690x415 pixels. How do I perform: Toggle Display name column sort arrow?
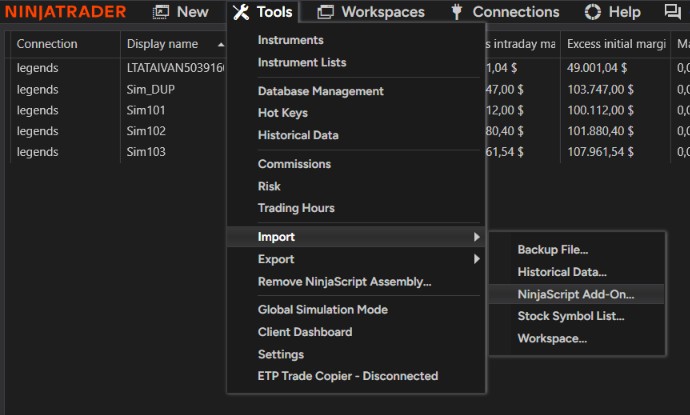221,44
